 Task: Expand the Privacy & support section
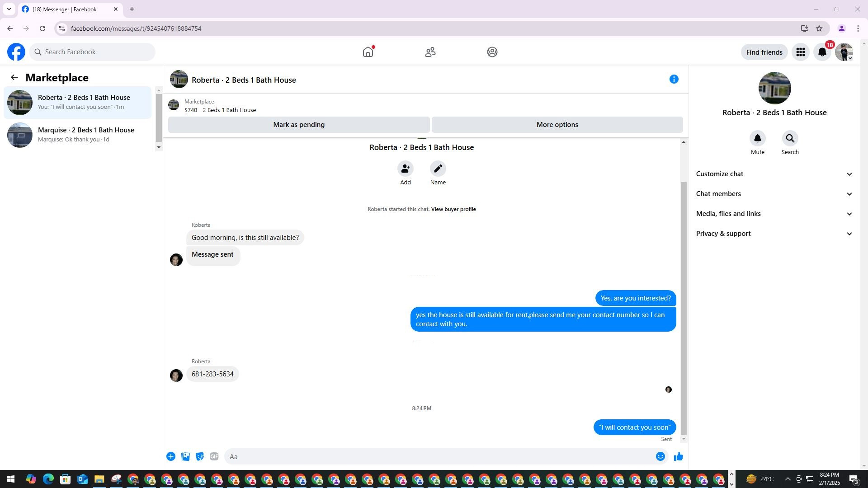(x=774, y=234)
